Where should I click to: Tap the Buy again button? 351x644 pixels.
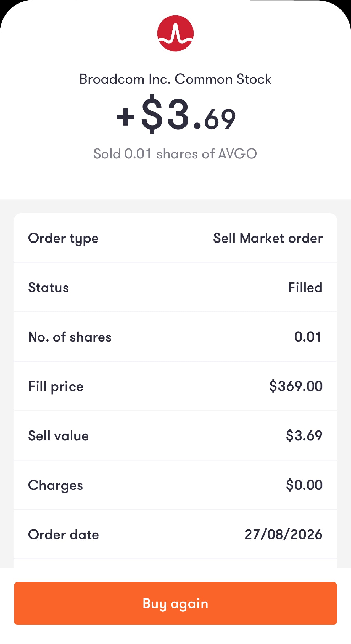(175, 603)
